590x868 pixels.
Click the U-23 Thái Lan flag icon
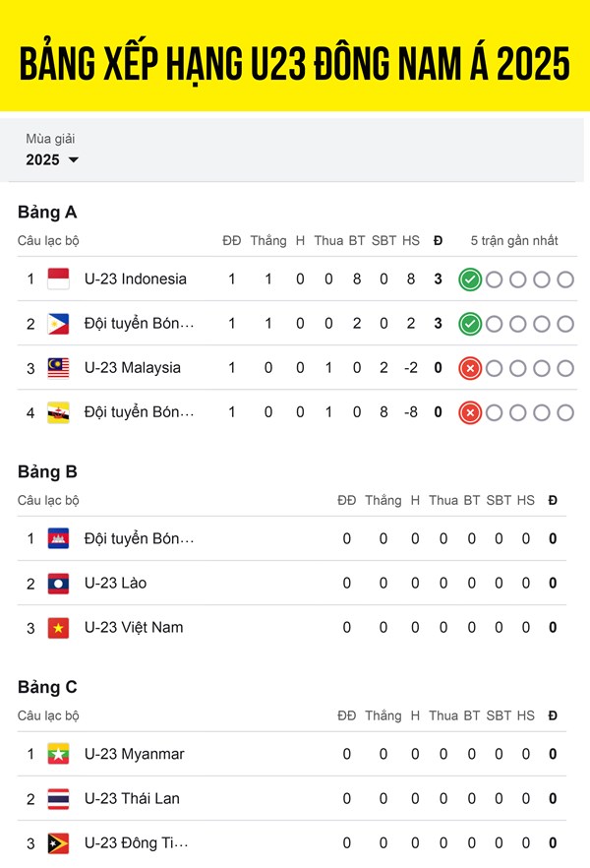click(58, 798)
